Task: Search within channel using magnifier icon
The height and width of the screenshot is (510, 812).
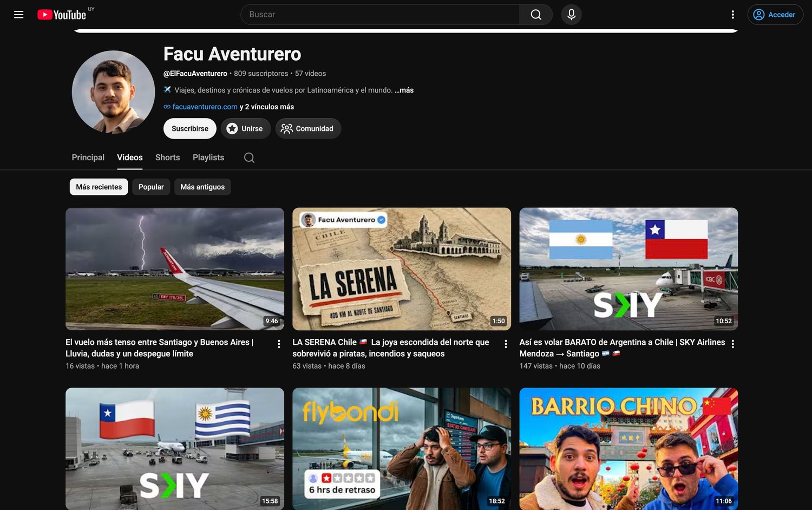Action: (x=249, y=158)
